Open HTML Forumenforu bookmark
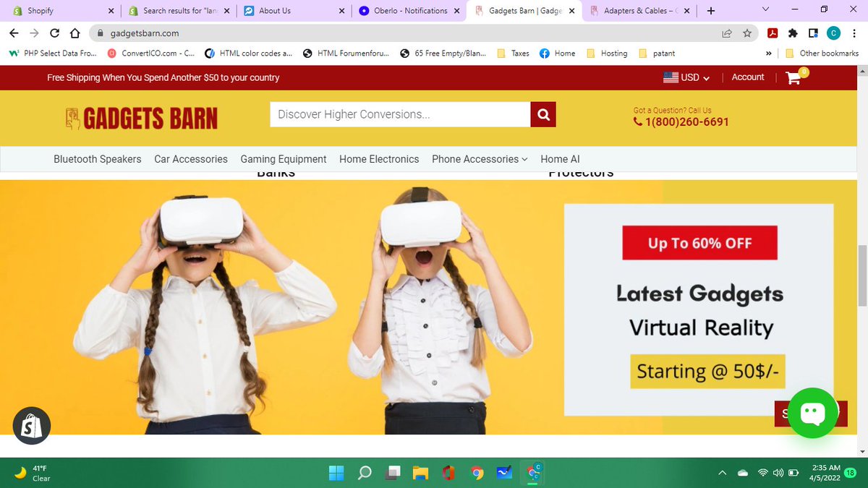 coord(346,53)
